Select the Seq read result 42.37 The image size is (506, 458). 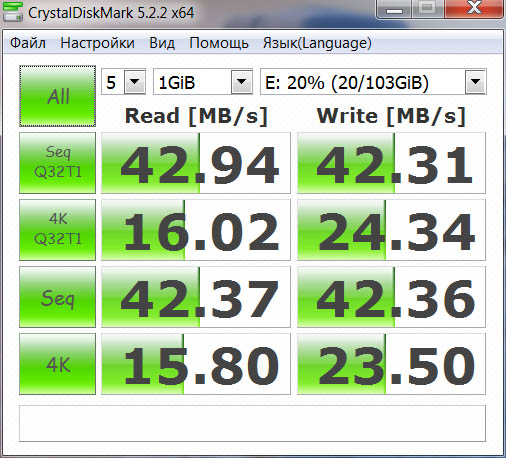point(196,297)
